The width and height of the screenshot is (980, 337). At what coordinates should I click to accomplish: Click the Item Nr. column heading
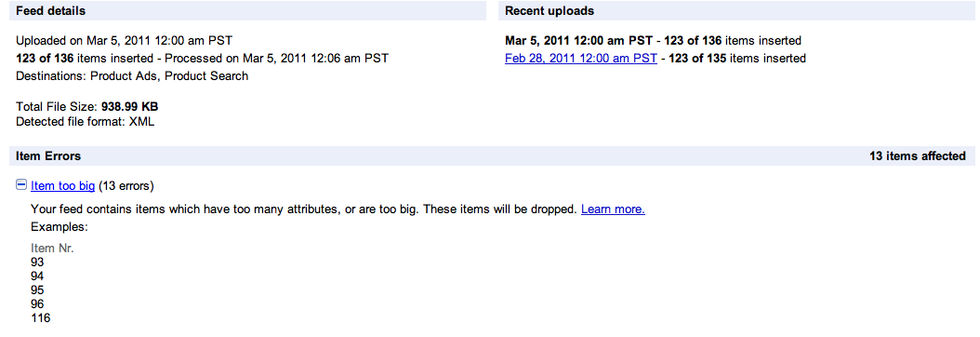point(52,249)
